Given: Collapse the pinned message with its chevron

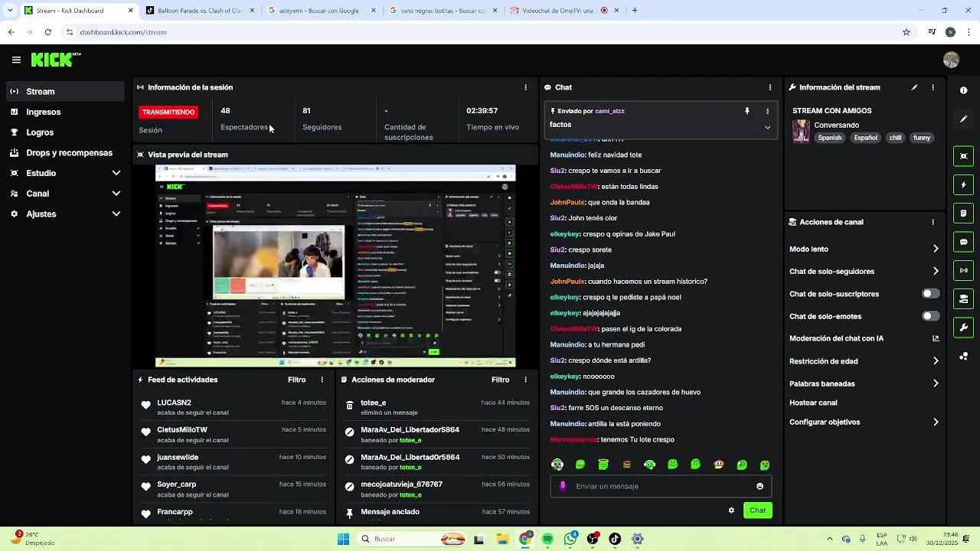Looking at the screenshot, I should coord(767,127).
